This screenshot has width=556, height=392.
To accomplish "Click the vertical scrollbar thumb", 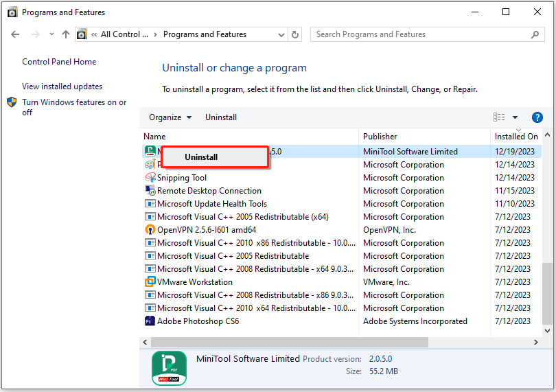I will coord(547,293).
